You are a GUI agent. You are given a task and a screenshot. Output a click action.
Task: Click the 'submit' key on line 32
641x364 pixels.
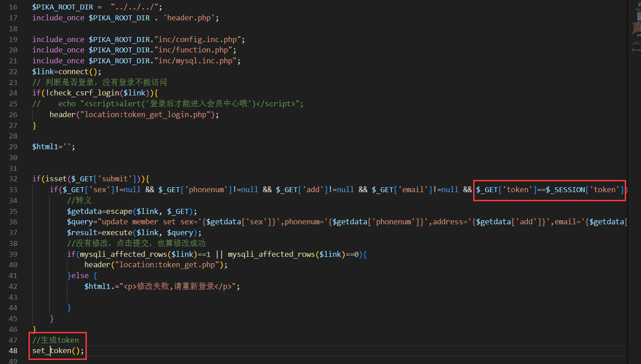[115, 179]
